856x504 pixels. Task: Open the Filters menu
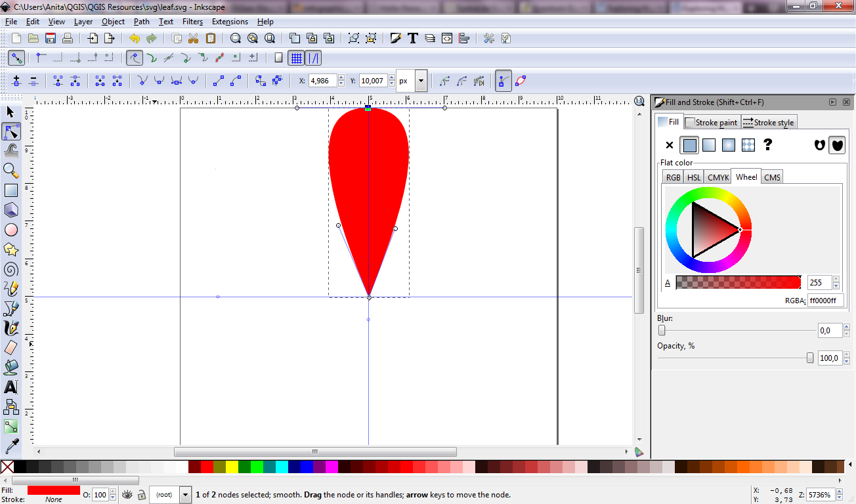pos(192,22)
